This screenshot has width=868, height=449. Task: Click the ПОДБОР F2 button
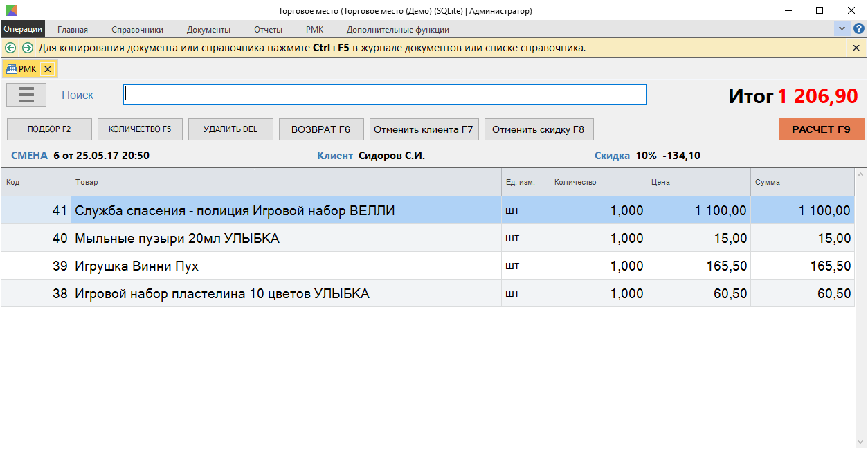tap(49, 129)
